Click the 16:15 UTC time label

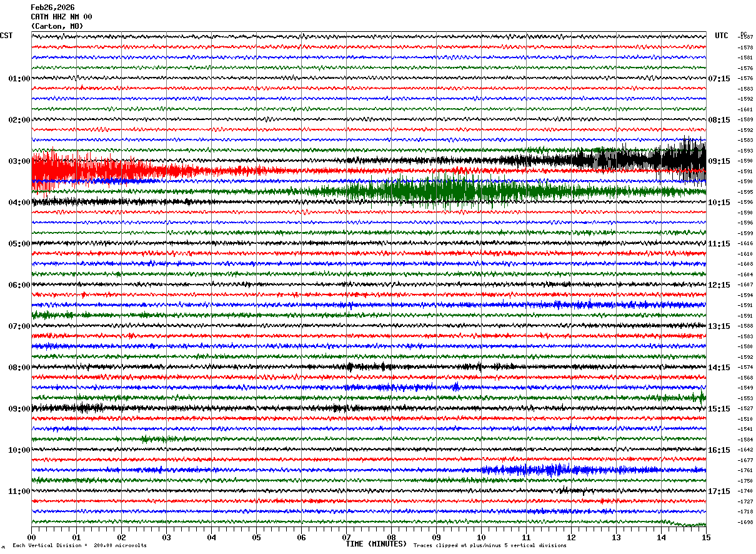(719, 450)
